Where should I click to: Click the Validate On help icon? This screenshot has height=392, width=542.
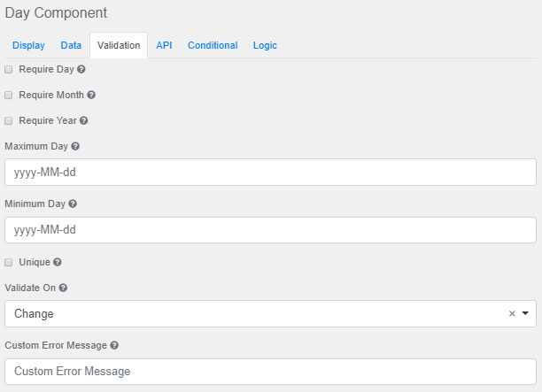click(x=63, y=288)
